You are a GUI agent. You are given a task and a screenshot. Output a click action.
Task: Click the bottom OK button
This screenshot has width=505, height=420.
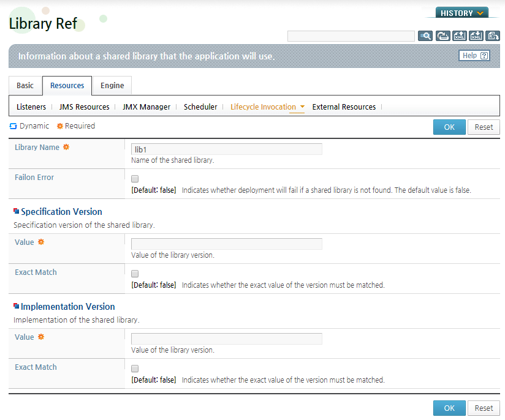[x=449, y=408]
